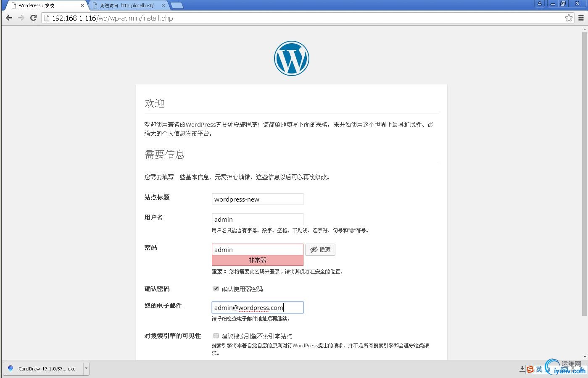Click the 密码 field containing admin
The width and height of the screenshot is (588, 378).
[257, 249]
